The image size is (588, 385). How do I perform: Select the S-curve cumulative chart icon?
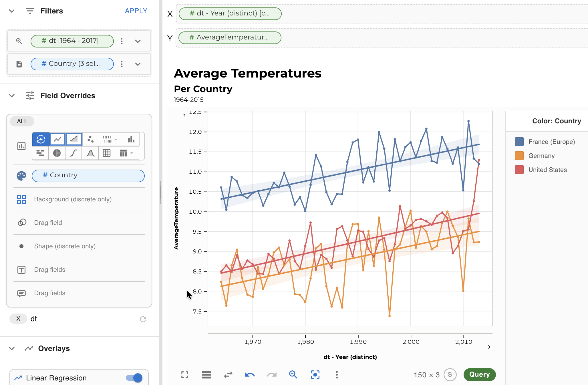pyautogui.click(x=73, y=153)
